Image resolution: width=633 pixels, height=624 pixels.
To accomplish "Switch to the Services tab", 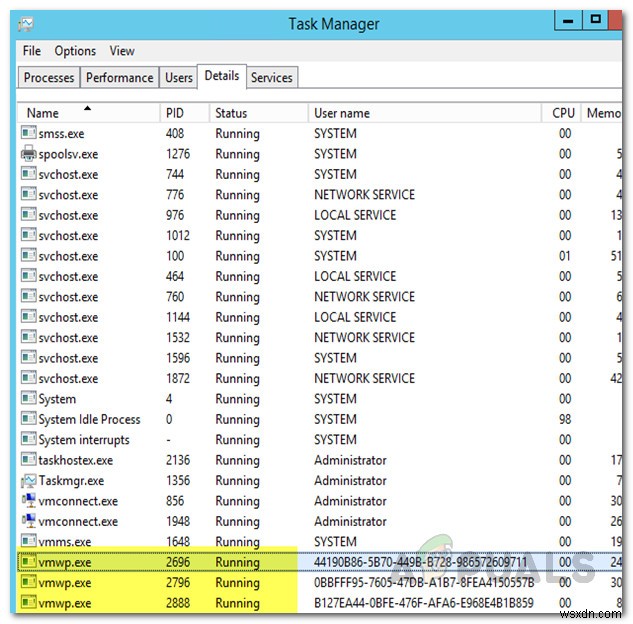I will [272, 77].
